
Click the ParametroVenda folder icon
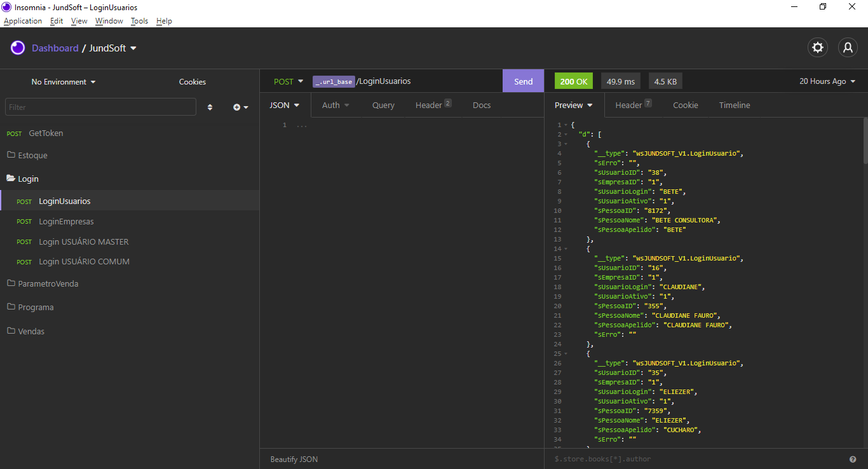coord(11,283)
